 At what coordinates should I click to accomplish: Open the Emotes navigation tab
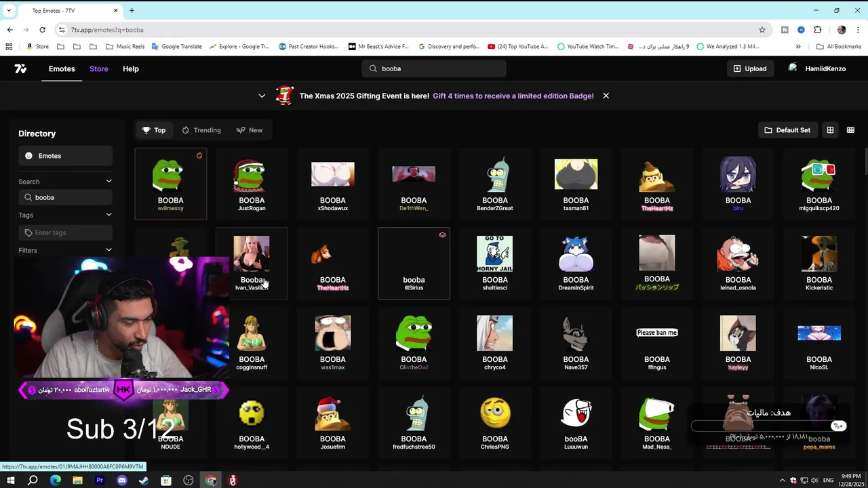click(62, 68)
